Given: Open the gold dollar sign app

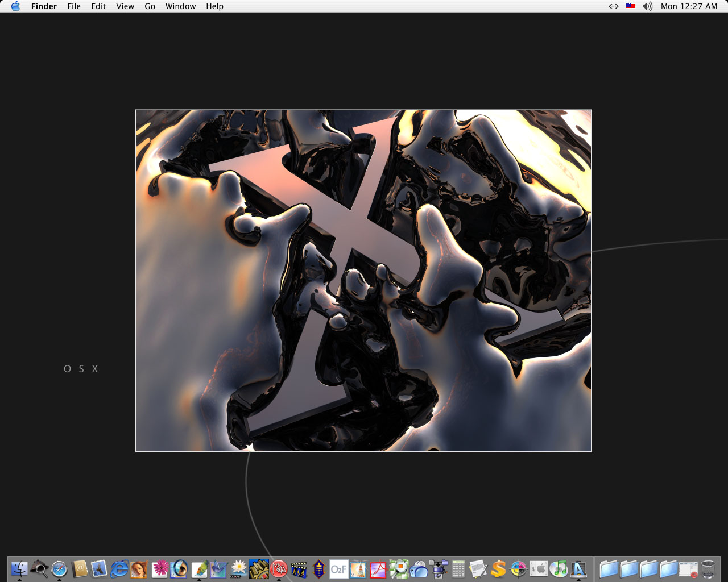Looking at the screenshot, I should (x=498, y=568).
